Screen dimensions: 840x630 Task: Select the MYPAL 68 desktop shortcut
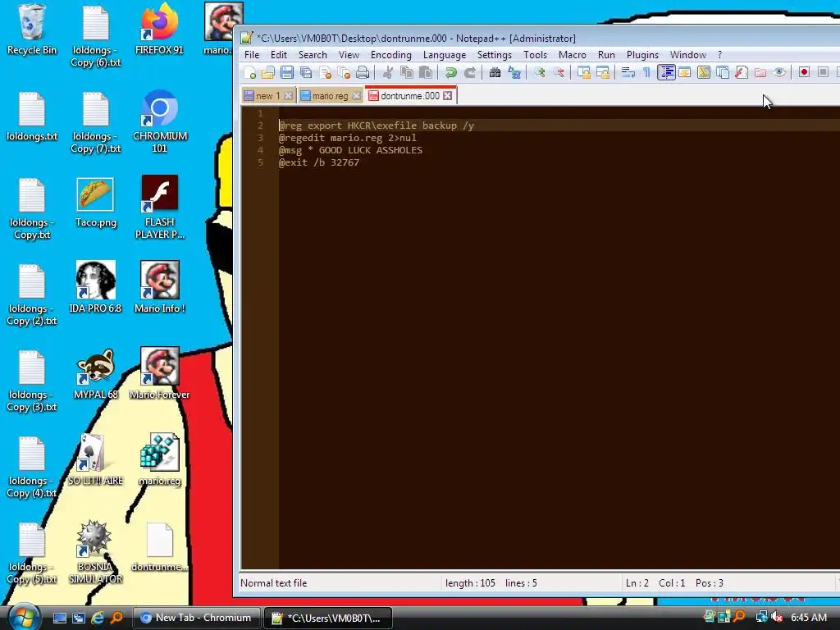point(95,373)
